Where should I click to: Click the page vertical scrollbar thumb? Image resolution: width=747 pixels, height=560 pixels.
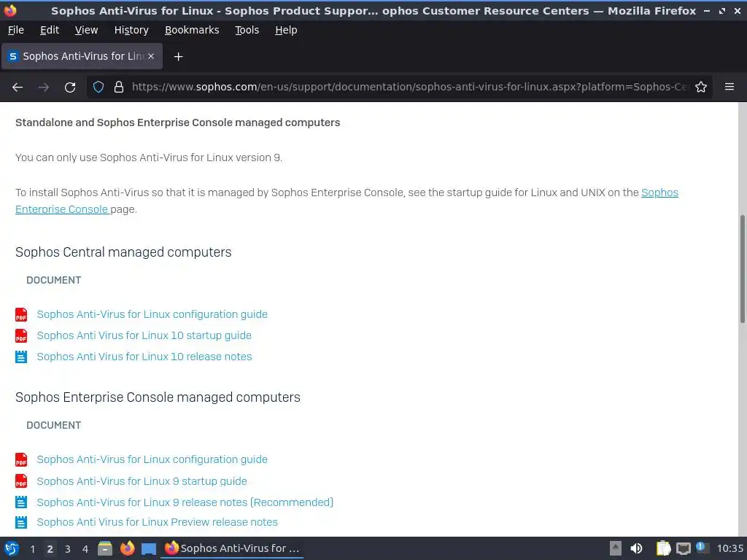pos(742,269)
